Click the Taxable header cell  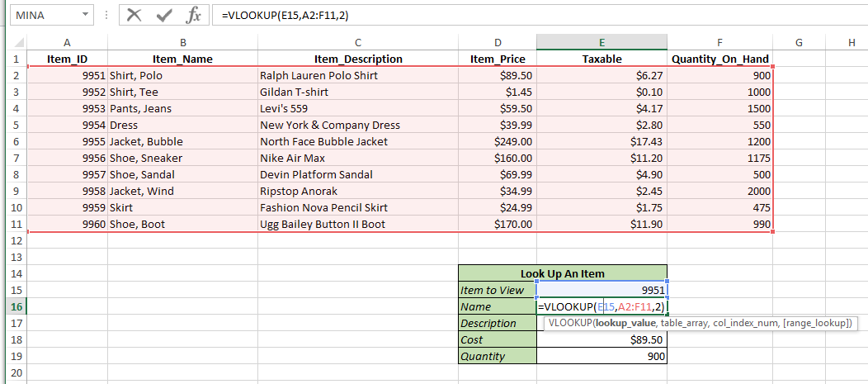click(x=601, y=59)
